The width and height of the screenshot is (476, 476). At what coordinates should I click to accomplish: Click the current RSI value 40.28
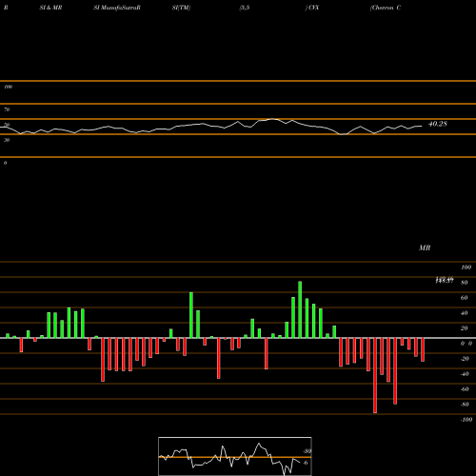click(x=438, y=124)
